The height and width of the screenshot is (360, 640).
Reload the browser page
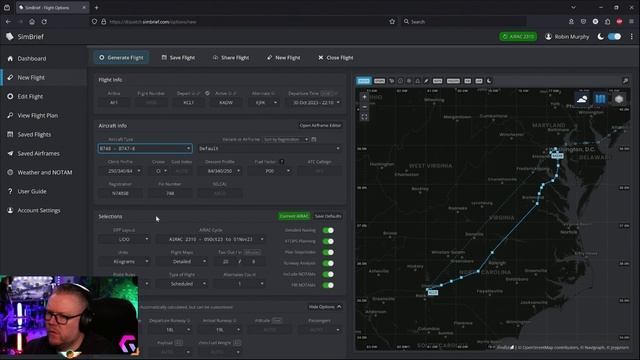(x=44, y=22)
